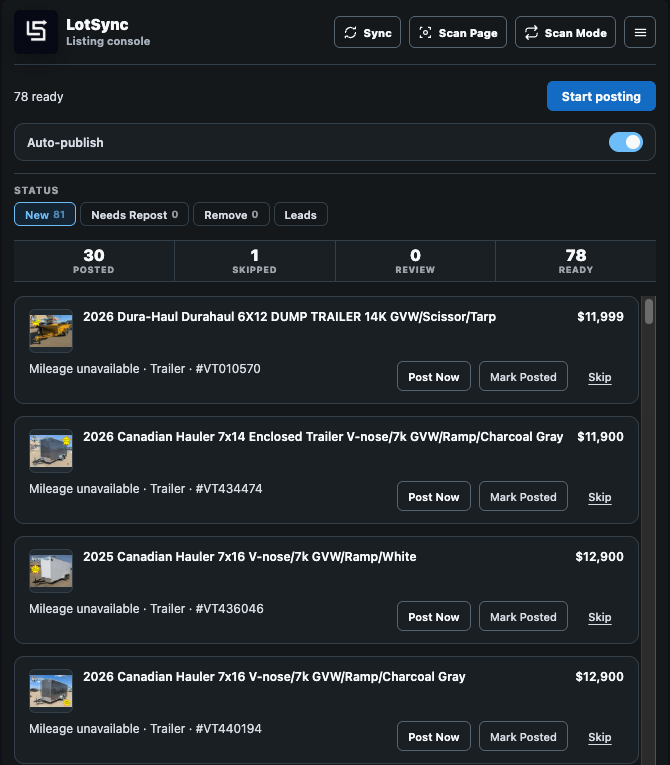Viewport: 670px width, 765px height.
Task: Click the 78 Ready stat
Action: 576,261
